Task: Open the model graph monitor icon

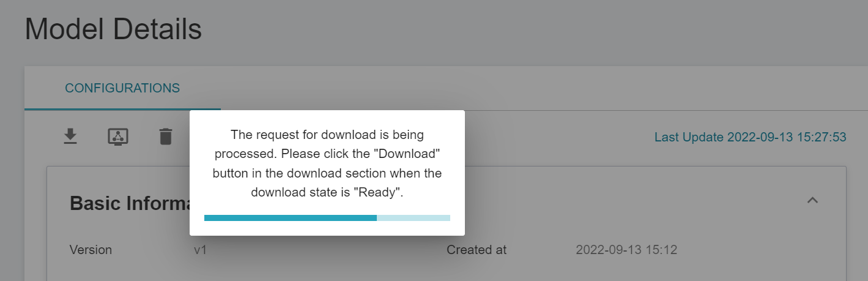Action: click(x=118, y=136)
